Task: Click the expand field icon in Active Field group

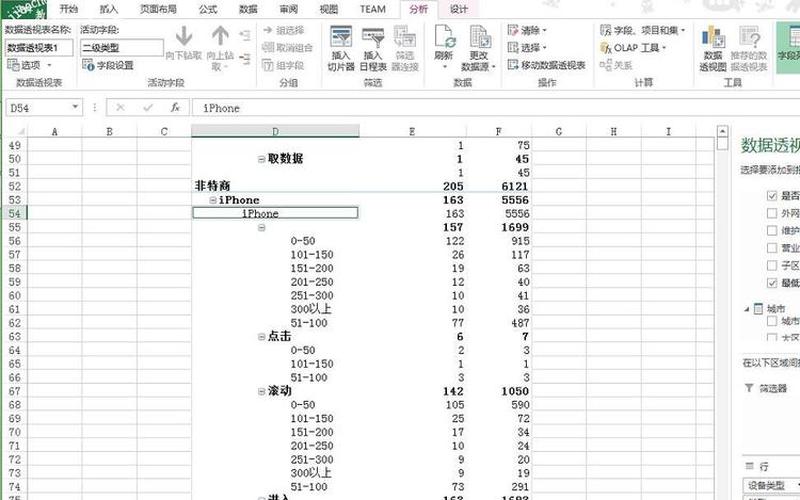Action: [245, 36]
